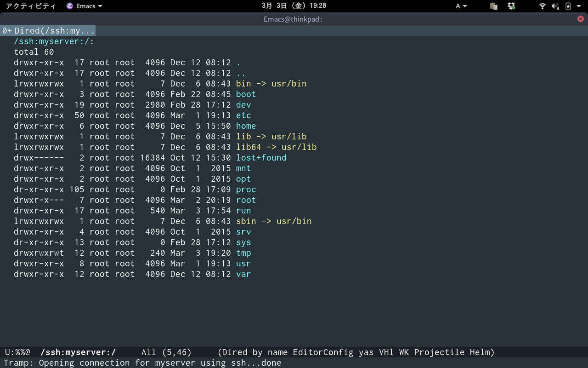
Task: Open the lib64 symlink entry
Action: 276,147
